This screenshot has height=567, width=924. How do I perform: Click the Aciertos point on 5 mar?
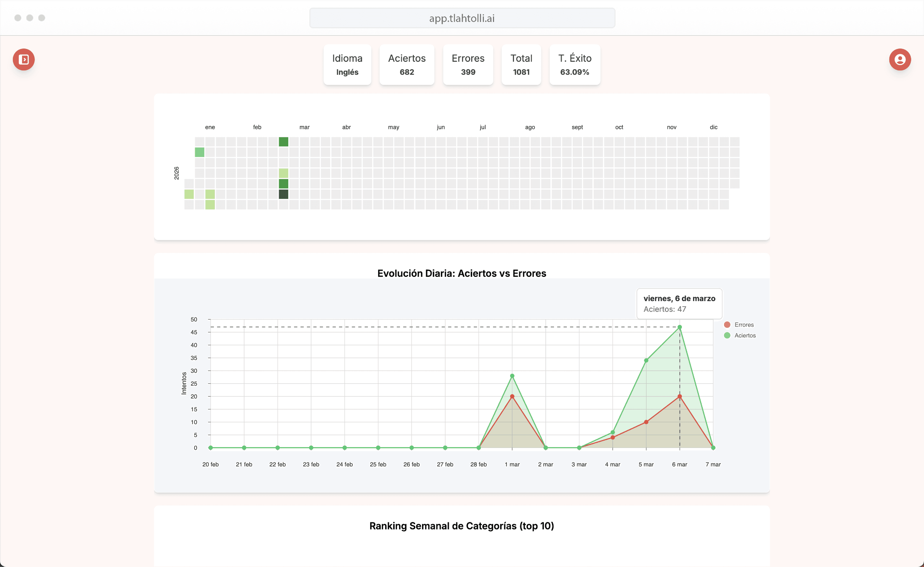coord(646,360)
